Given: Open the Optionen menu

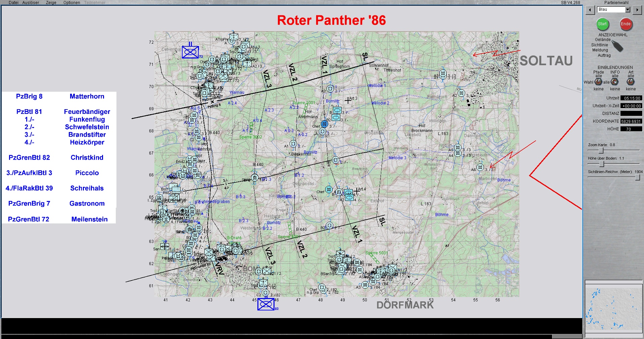Looking at the screenshot, I should pos(71,3).
